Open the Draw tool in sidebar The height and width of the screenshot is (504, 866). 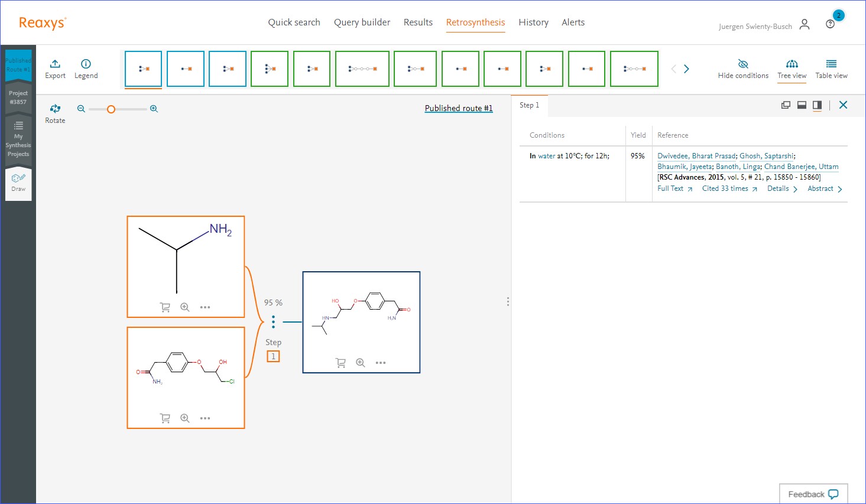click(18, 182)
